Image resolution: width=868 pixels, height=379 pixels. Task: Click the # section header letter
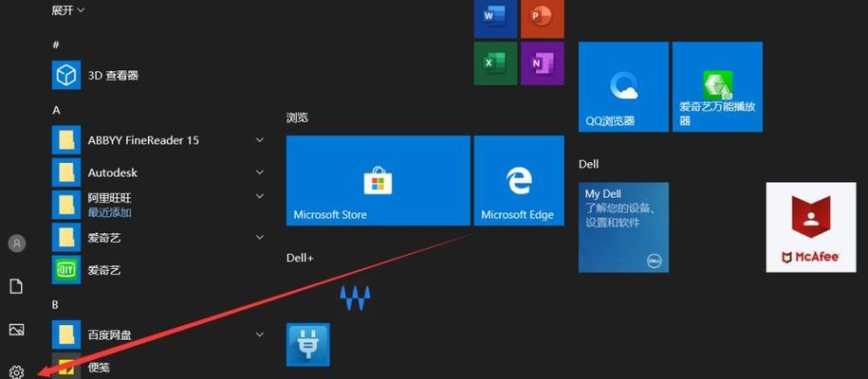pos(55,45)
